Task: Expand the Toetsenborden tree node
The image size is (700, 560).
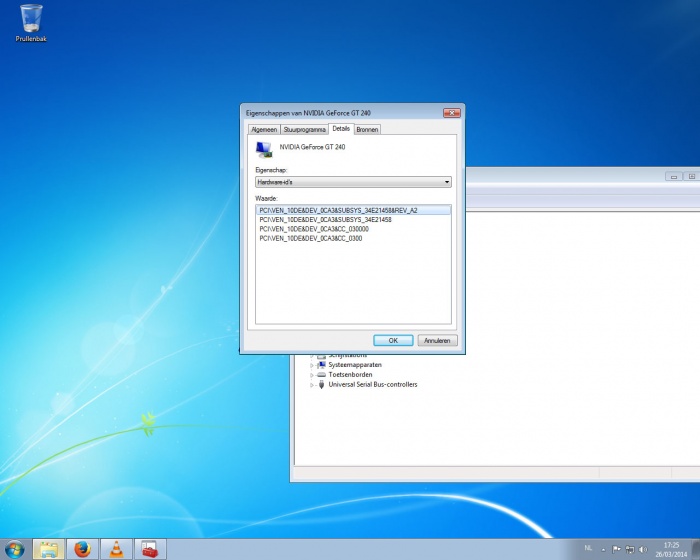Action: [x=312, y=375]
